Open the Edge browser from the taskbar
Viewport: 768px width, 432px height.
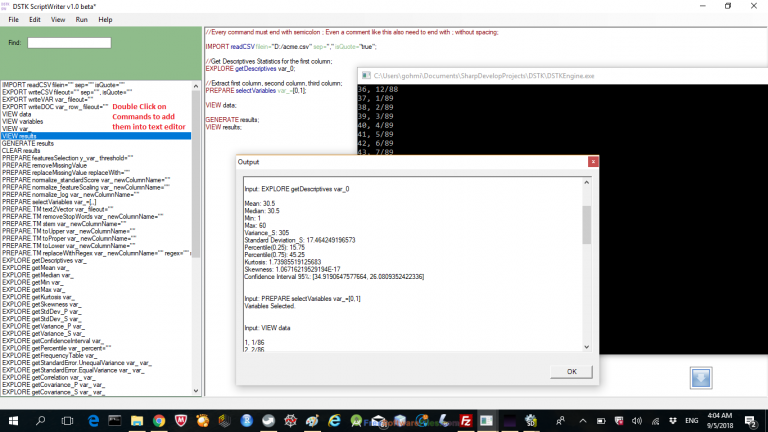point(94,420)
